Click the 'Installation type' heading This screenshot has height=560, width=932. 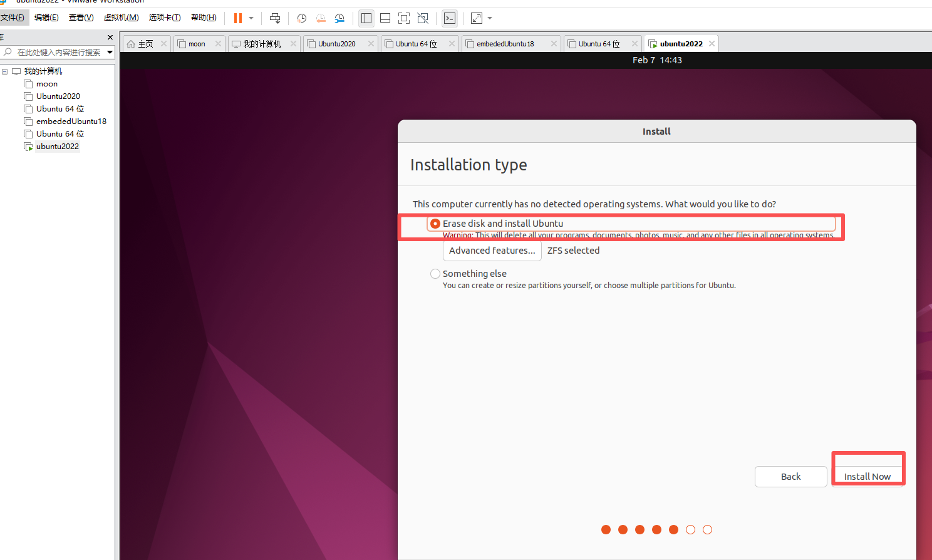click(x=469, y=165)
